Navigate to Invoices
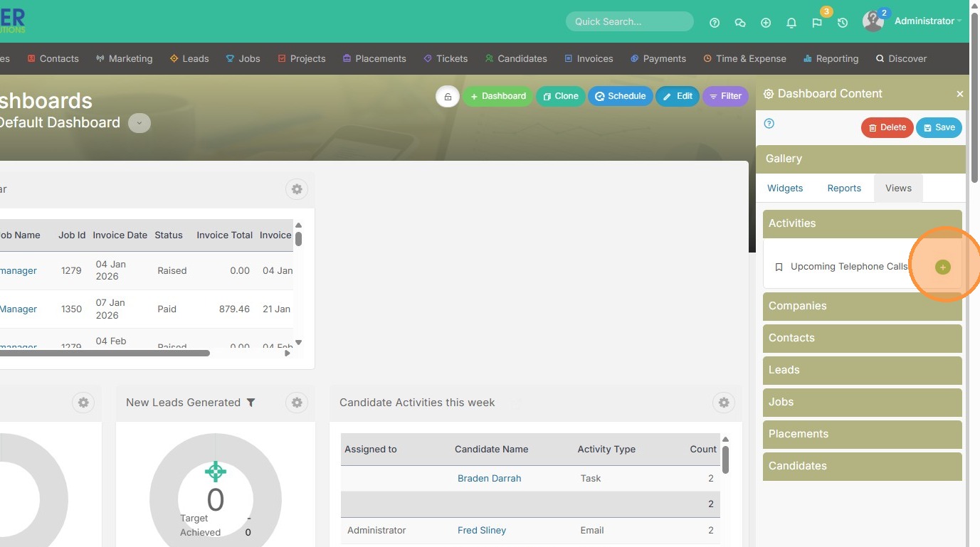Screen dimensions: 980x547 click(x=589, y=59)
